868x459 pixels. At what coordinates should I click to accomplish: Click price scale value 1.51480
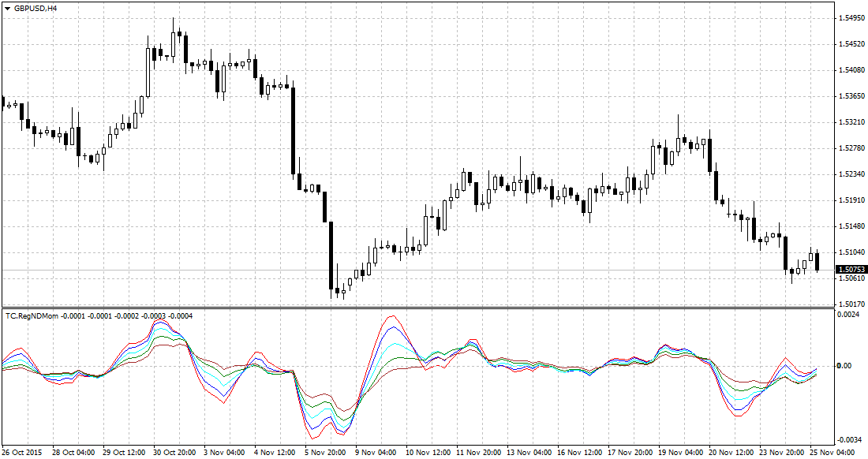(x=851, y=226)
